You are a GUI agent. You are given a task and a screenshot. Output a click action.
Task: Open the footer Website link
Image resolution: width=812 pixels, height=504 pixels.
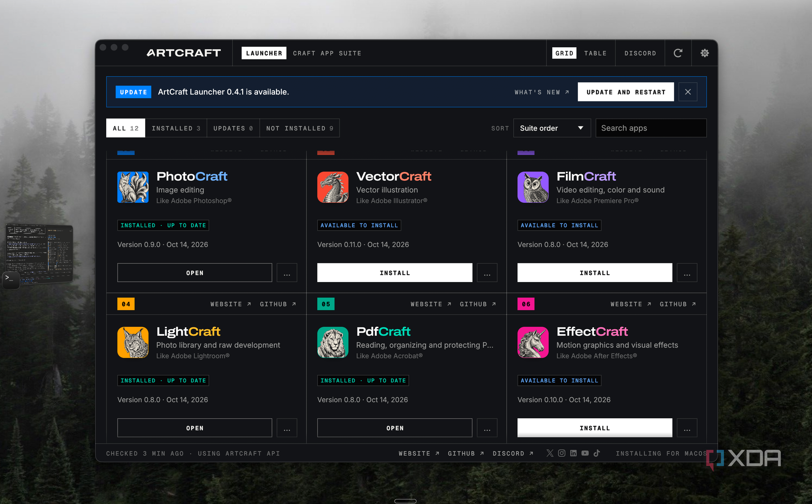coord(419,453)
